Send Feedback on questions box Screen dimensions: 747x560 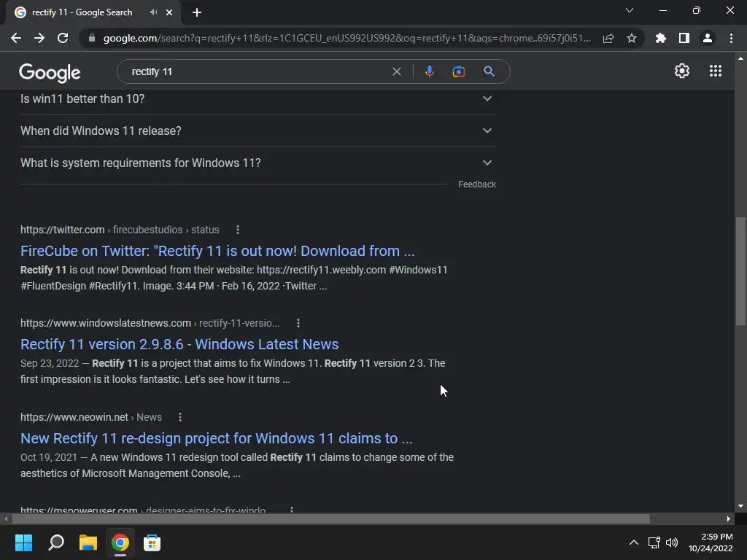pyautogui.click(x=477, y=184)
